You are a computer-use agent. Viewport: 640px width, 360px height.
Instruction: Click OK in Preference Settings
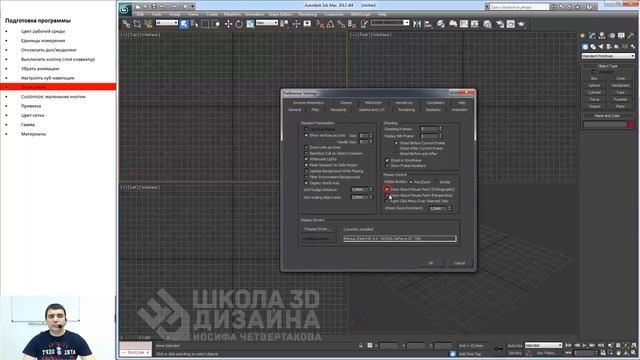click(x=431, y=263)
